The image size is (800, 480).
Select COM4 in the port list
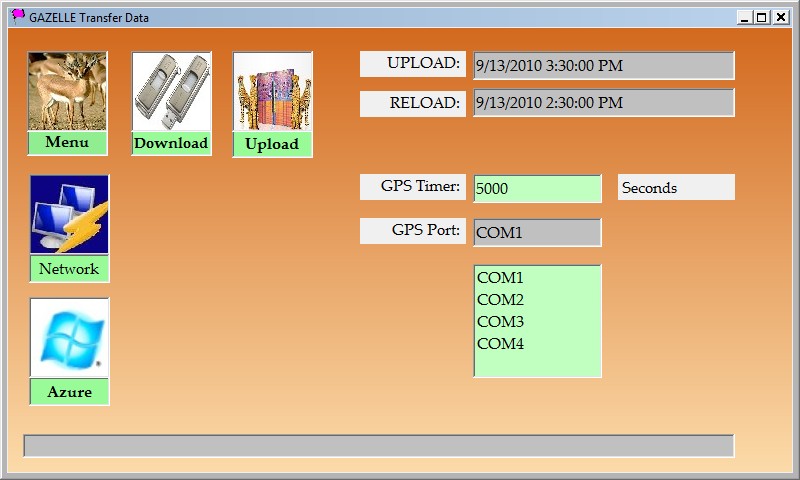tap(500, 343)
